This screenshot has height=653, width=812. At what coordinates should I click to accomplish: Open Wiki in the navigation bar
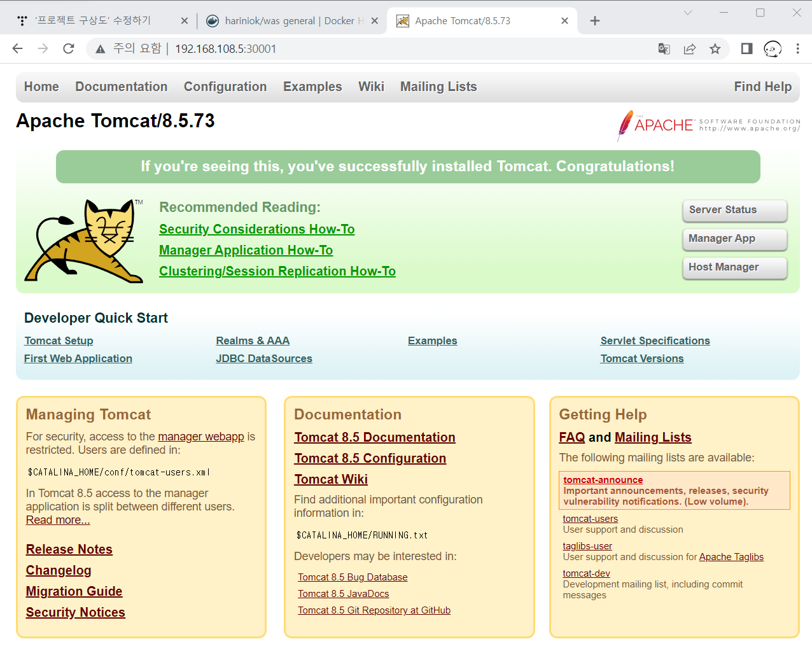(x=371, y=87)
